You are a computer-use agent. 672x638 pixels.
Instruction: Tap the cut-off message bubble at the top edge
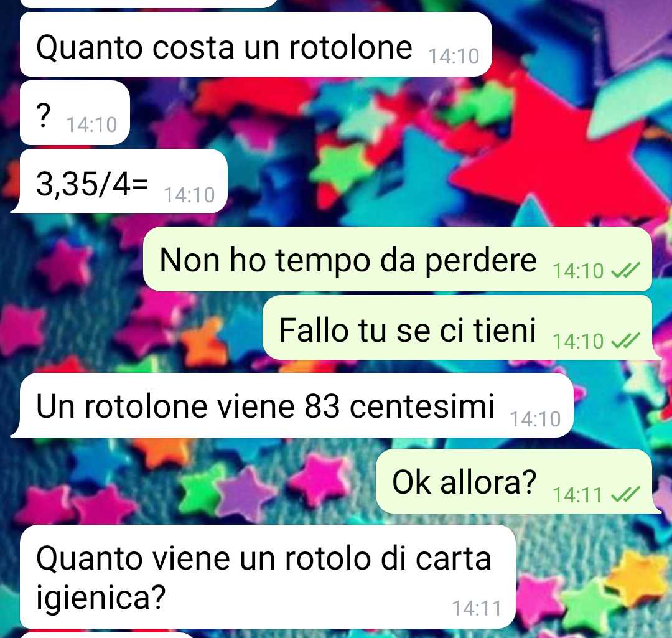(x=149, y=4)
